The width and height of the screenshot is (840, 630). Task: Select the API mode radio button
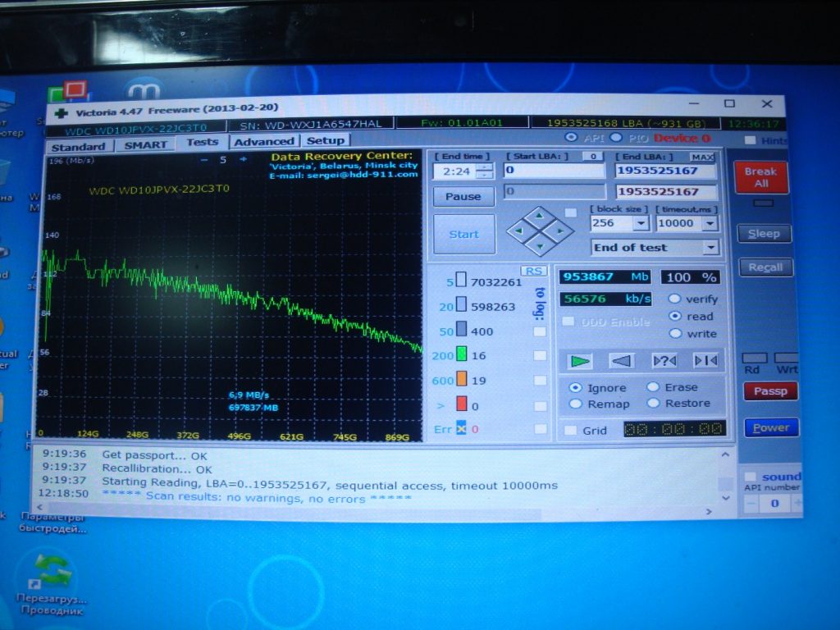coord(571,137)
